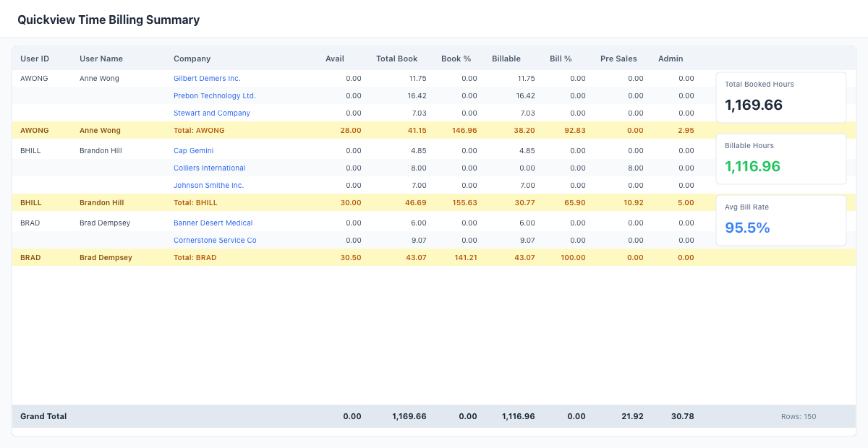Click the Billable Hours summary card
Screen dimensions: 868x448
(780, 158)
